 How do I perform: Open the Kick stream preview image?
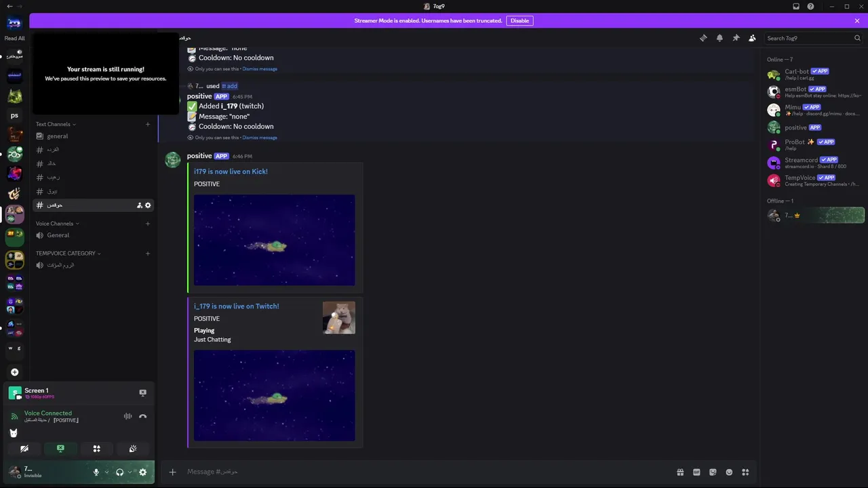coord(275,240)
